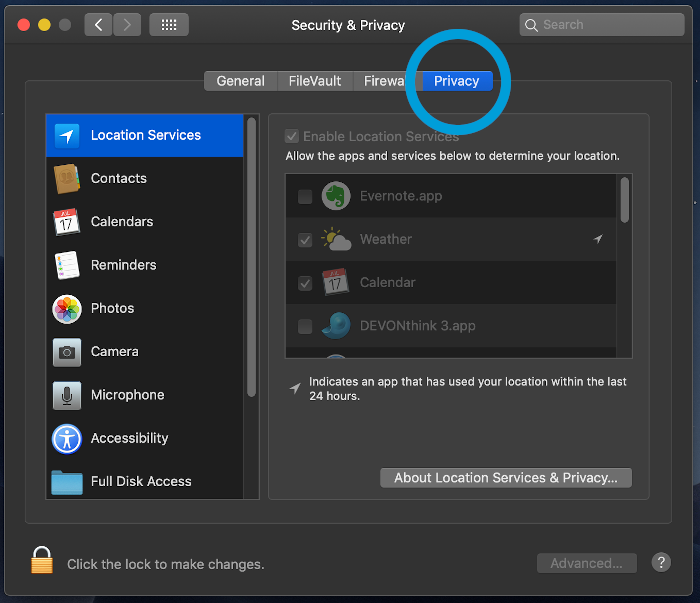This screenshot has height=603, width=700.
Task: Open Reminders privacy settings
Action: [123, 265]
